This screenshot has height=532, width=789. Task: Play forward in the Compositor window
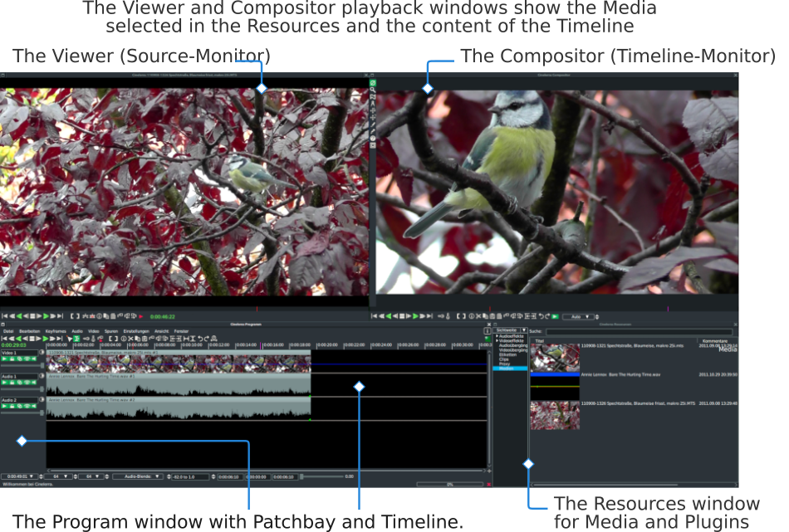click(x=415, y=315)
